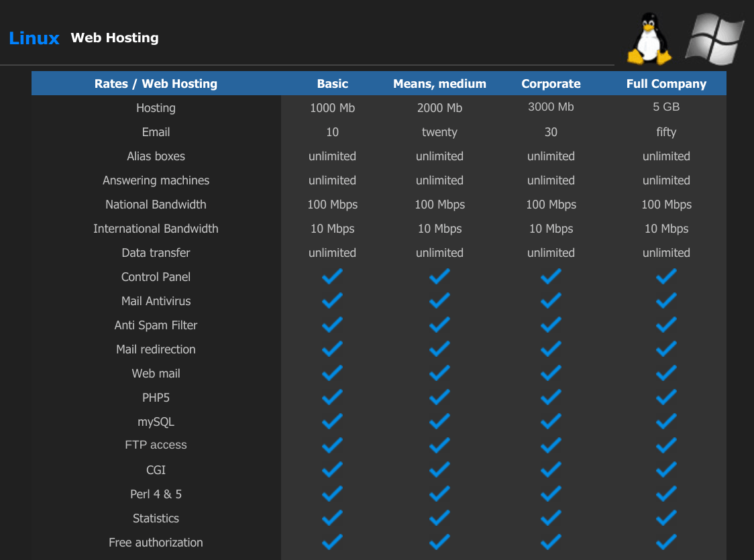
Task: Click Anti Spam Filter checkmark under Full Company
Action: 667,325
